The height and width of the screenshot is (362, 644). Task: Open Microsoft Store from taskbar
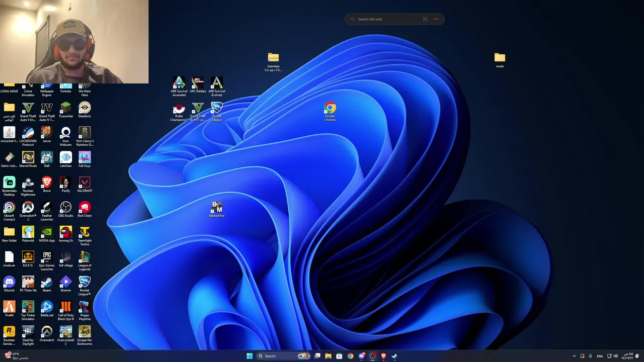339,356
